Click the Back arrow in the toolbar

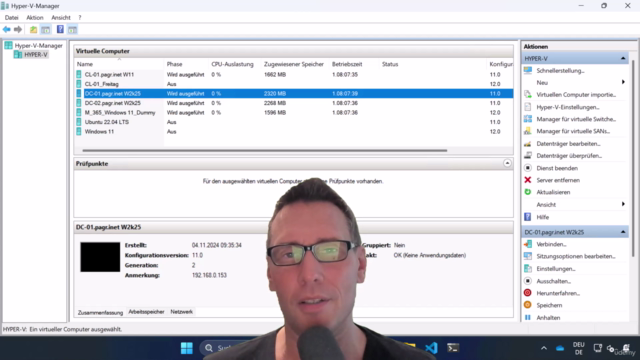click(7, 29)
